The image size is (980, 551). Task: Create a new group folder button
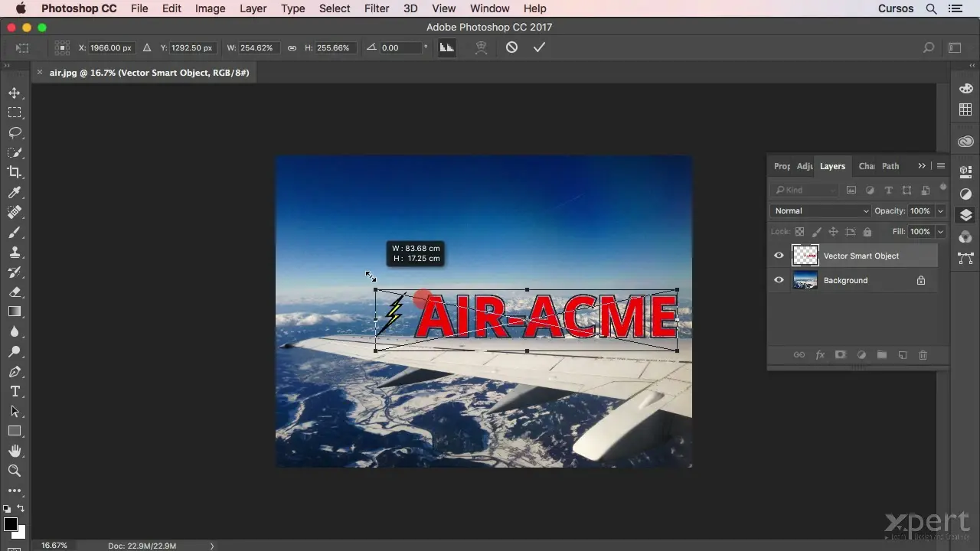[882, 355]
